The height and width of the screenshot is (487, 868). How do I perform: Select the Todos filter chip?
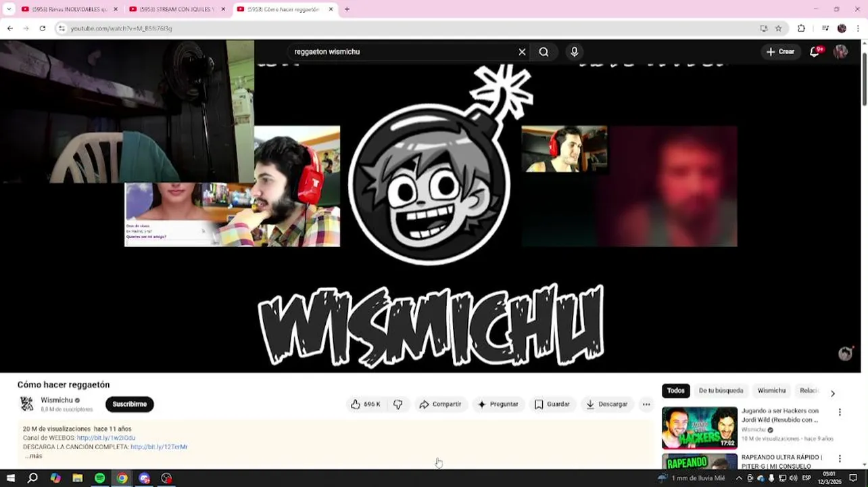click(x=676, y=391)
